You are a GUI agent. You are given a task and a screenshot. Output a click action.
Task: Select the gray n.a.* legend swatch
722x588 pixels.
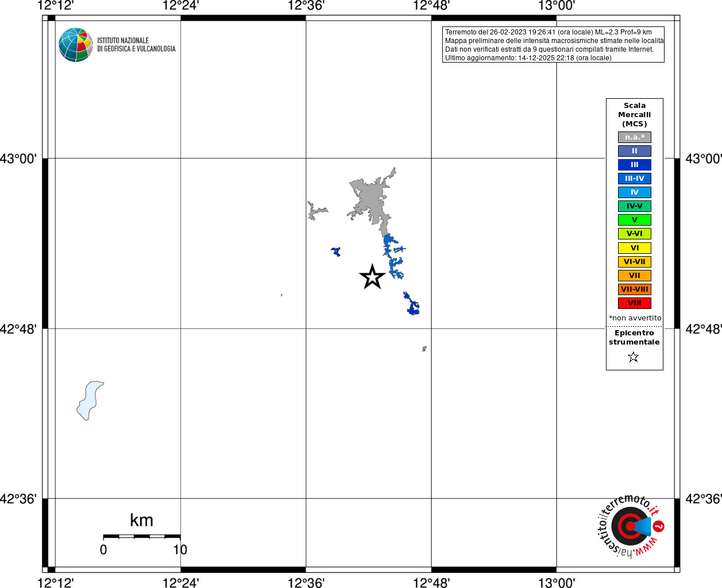click(x=635, y=137)
